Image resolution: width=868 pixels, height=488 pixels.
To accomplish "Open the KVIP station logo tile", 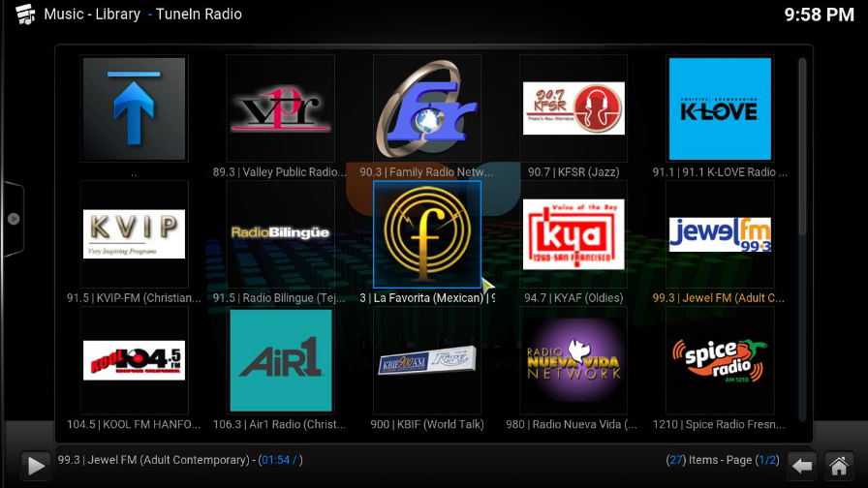I will point(134,234).
